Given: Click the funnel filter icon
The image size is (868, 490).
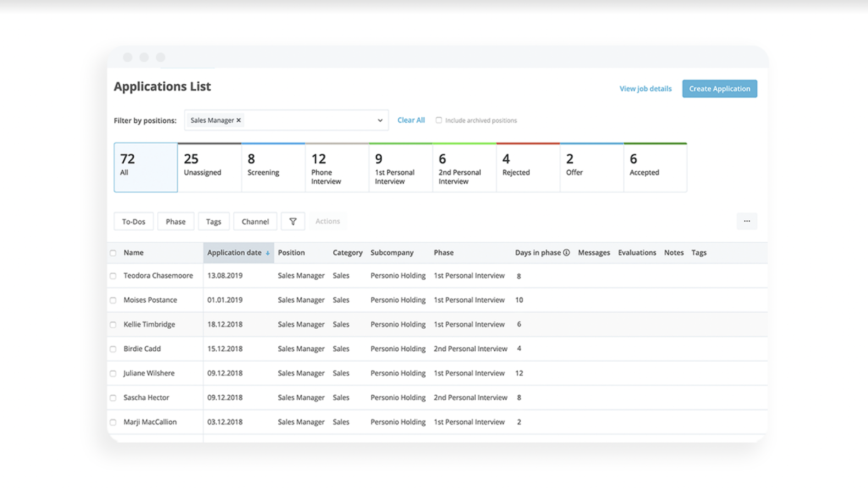Looking at the screenshot, I should [293, 221].
